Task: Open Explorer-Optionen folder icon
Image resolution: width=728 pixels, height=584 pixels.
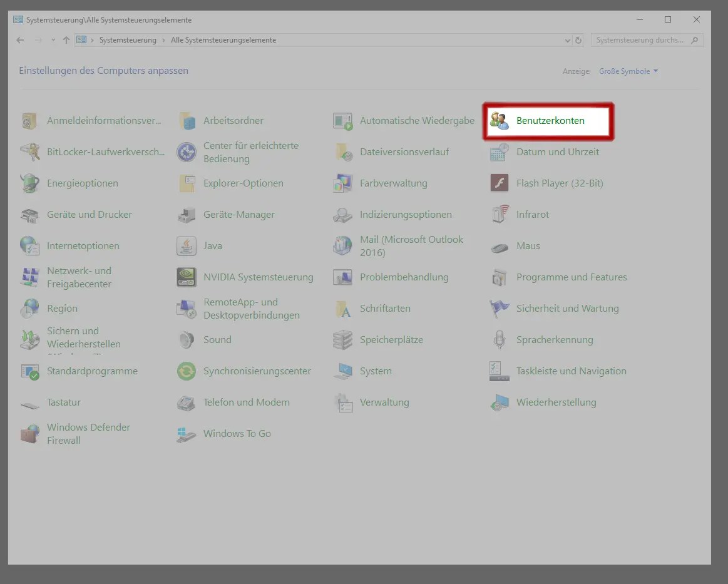Action: click(x=187, y=183)
